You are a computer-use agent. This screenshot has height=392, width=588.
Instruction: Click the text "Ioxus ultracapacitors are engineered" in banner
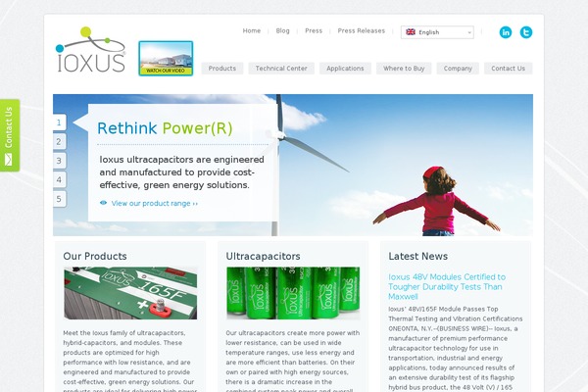click(x=182, y=160)
